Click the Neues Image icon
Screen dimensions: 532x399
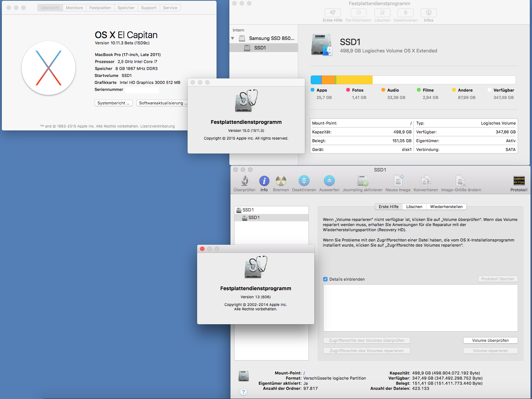[x=398, y=181]
